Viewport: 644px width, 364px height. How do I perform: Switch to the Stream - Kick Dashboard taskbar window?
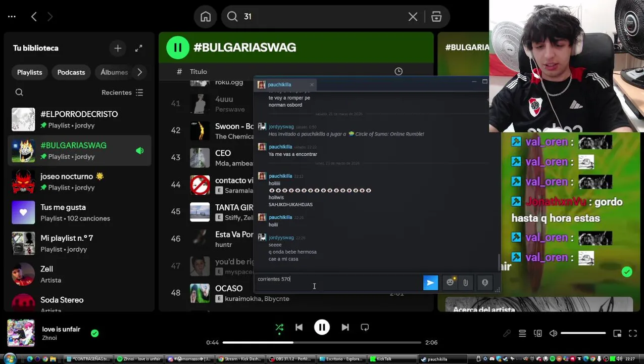coord(239,359)
